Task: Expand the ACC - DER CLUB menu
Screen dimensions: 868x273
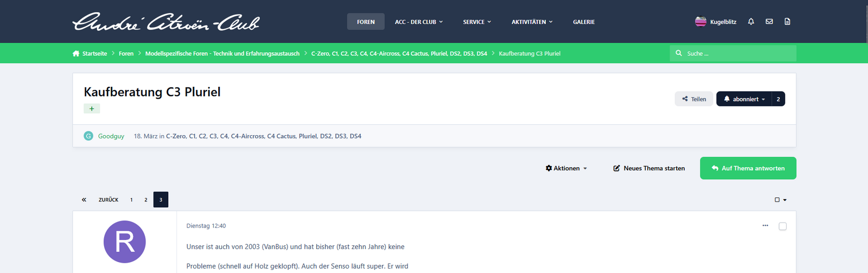Action: [419, 22]
